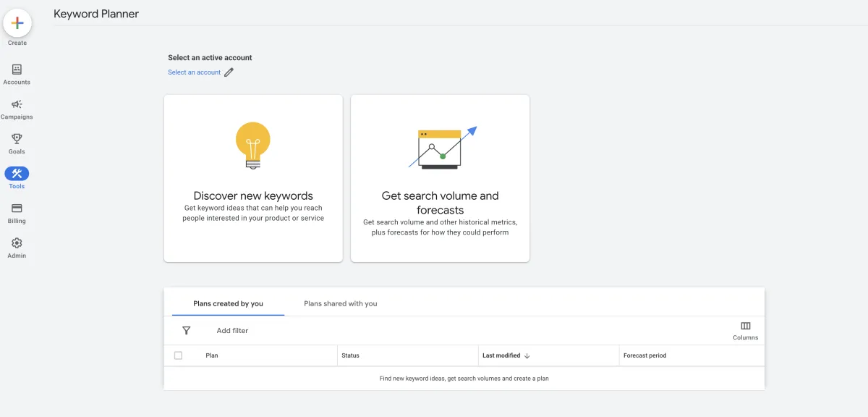The image size is (868, 417).
Task: Open the Columns icon
Action: point(746,326)
